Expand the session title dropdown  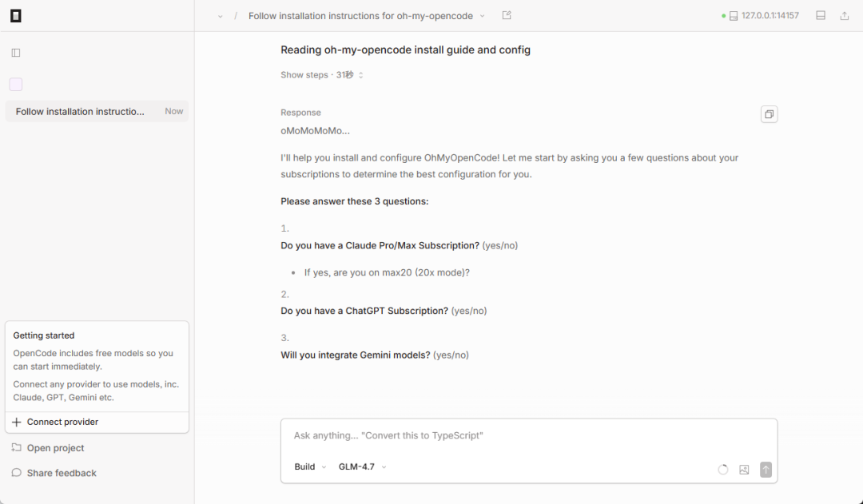click(x=482, y=16)
